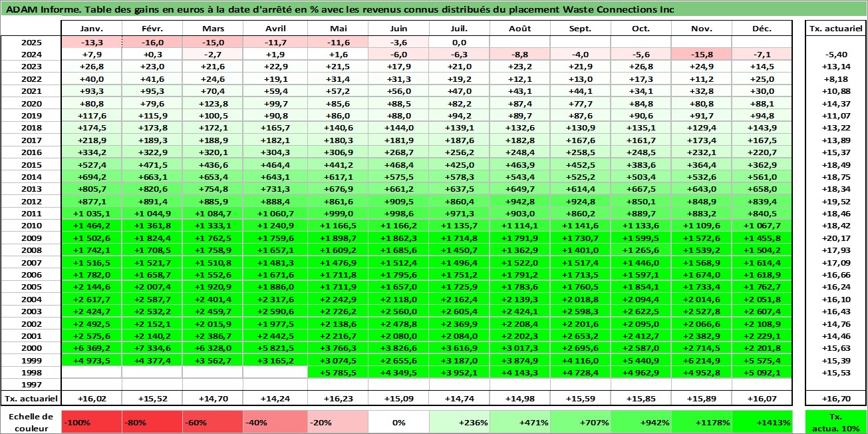
Task: Select the '+16,07' December actuarial rate cell
Action: click(762, 399)
